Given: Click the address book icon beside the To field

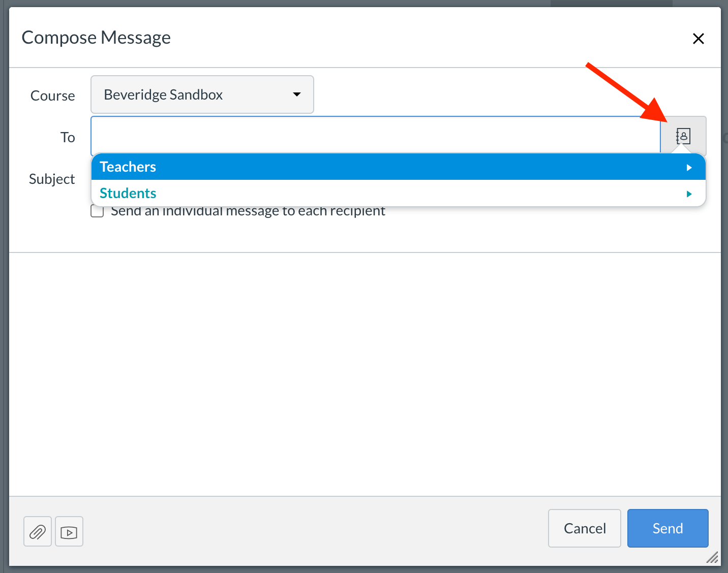Looking at the screenshot, I should tap(683, 136).
